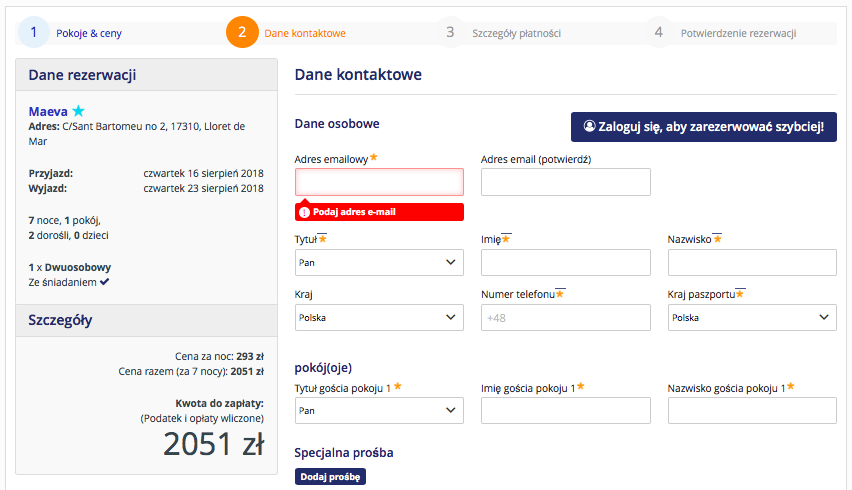Focus the Adres emailowy input field

pos(379,182)
